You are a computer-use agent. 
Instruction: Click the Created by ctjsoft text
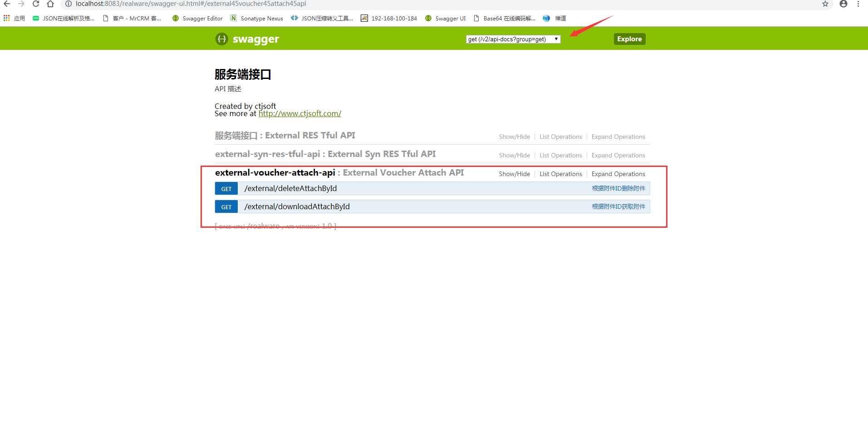pos(245,106)
